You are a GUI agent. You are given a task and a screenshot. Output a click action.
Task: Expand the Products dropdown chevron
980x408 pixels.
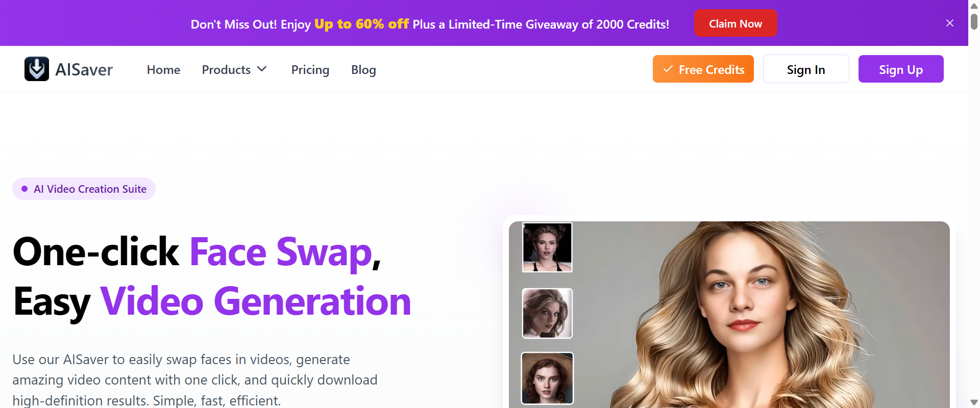(x=262, y=69)
